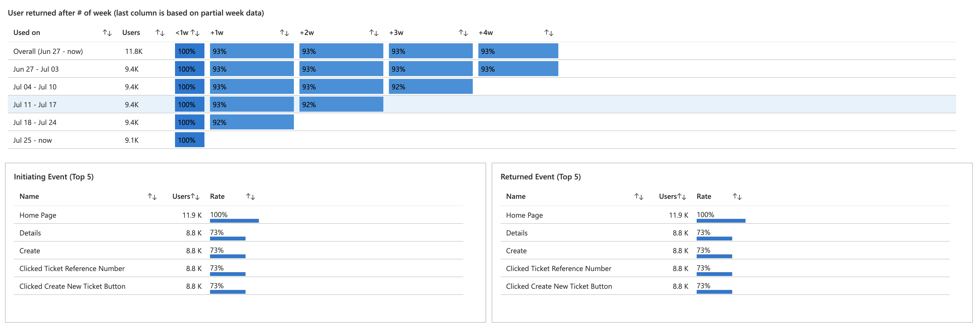Sort Initiating Event table by Users
The image size is (980, 336).
click(195, 196)
